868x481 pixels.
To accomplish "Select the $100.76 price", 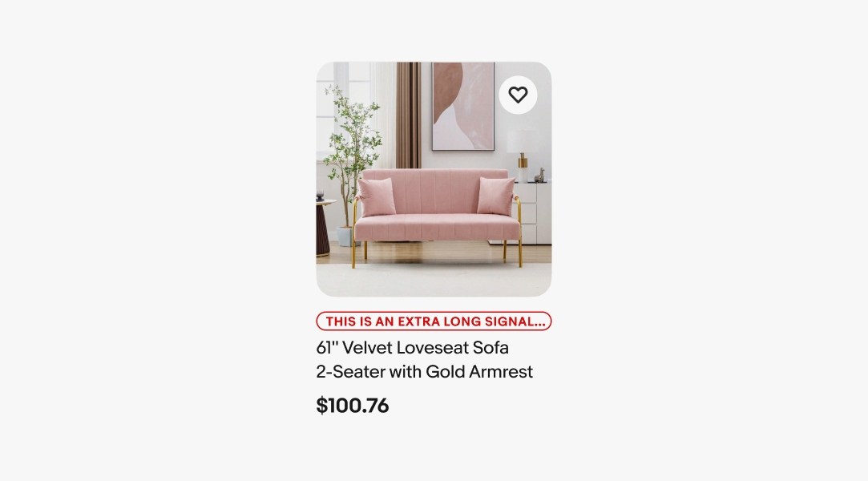I will (x=353, y=406).
